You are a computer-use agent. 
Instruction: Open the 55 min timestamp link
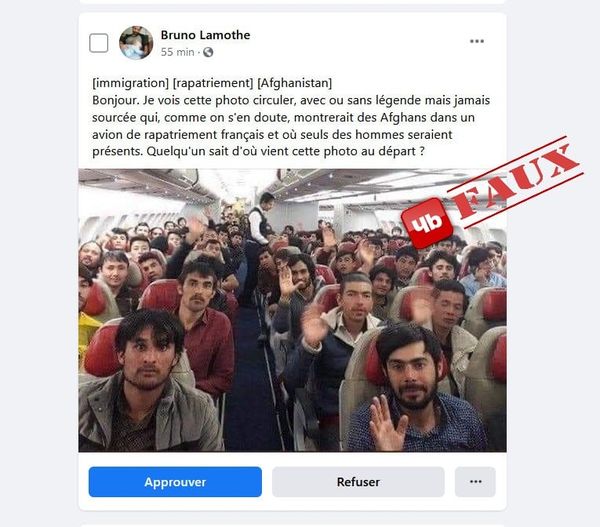(x=177, y=52)
